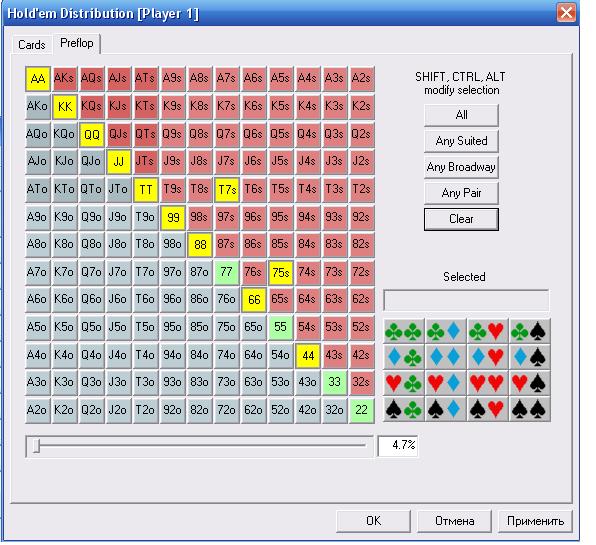This screenshot has width=596, height=545.
Task: Select the 33 pair cell
Action: coord(334,382)
